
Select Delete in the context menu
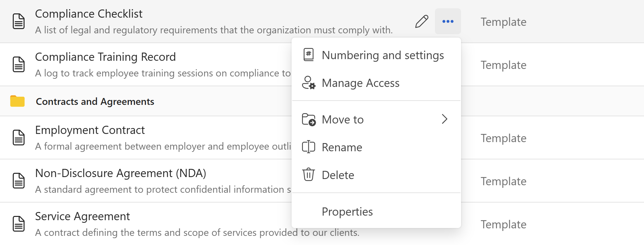[x=376, y=175]
